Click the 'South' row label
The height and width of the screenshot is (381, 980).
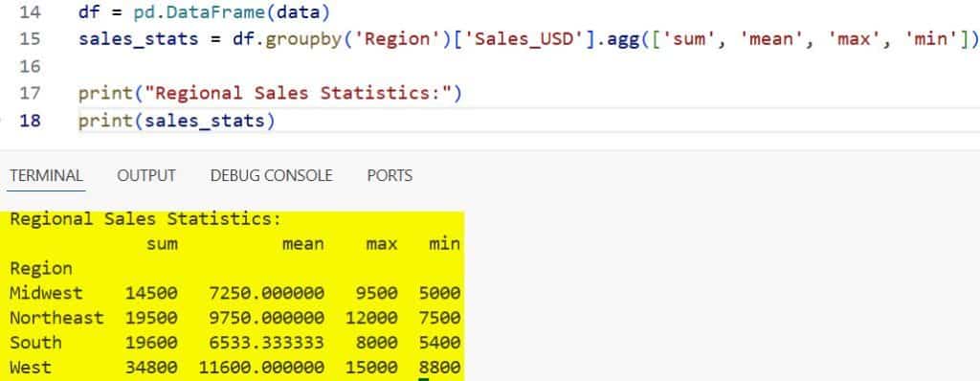(x=35, y=343)
